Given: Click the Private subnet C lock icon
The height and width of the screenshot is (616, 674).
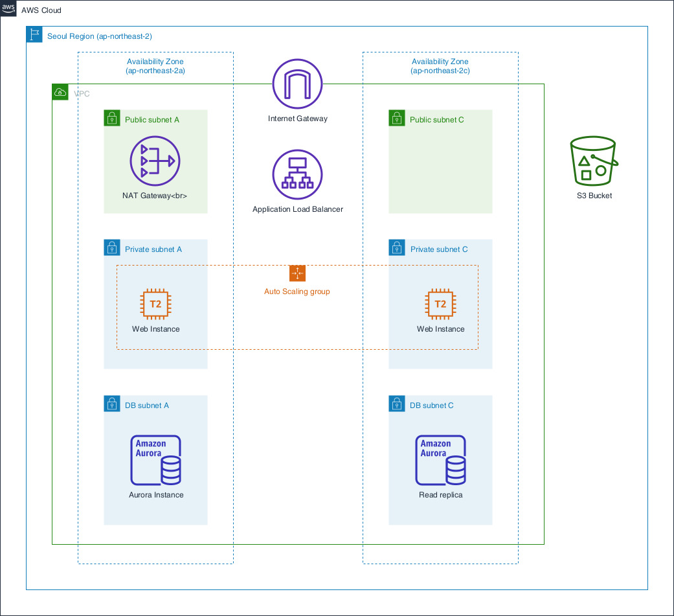Looking at the screenshot, I should [397, 247].
